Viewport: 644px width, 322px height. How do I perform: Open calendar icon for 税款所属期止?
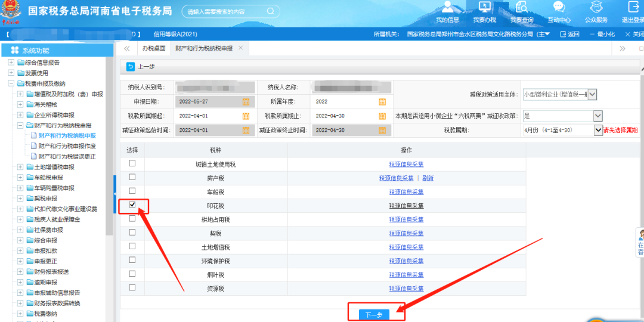click(382, 116)
